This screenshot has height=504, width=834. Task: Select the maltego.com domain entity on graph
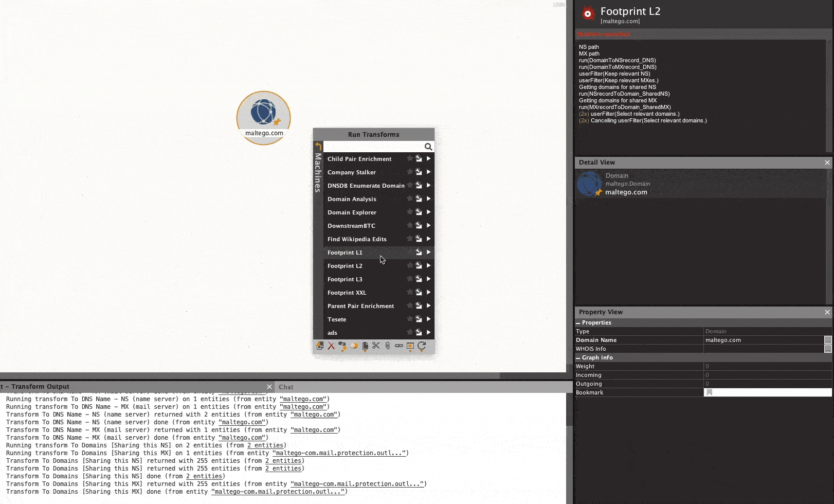[264, 118]
